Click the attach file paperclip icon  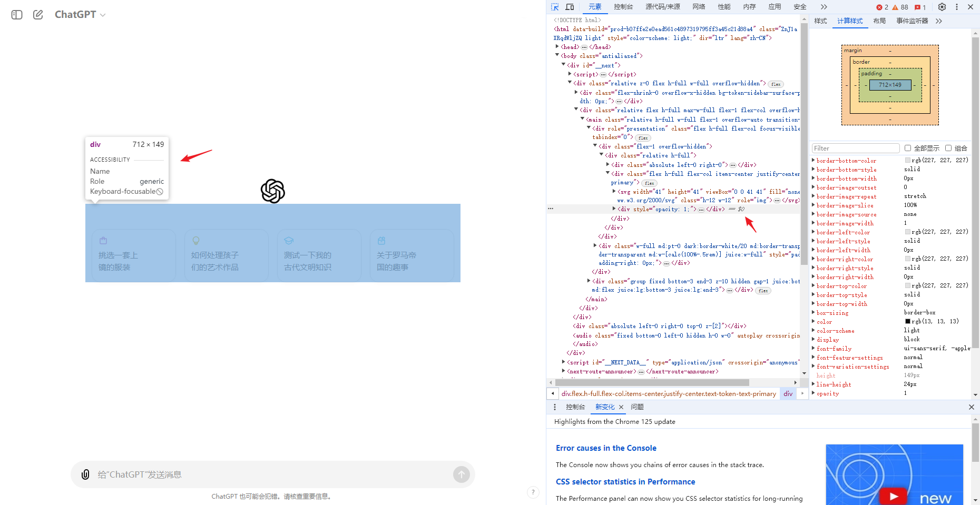(x=85, y=474)
